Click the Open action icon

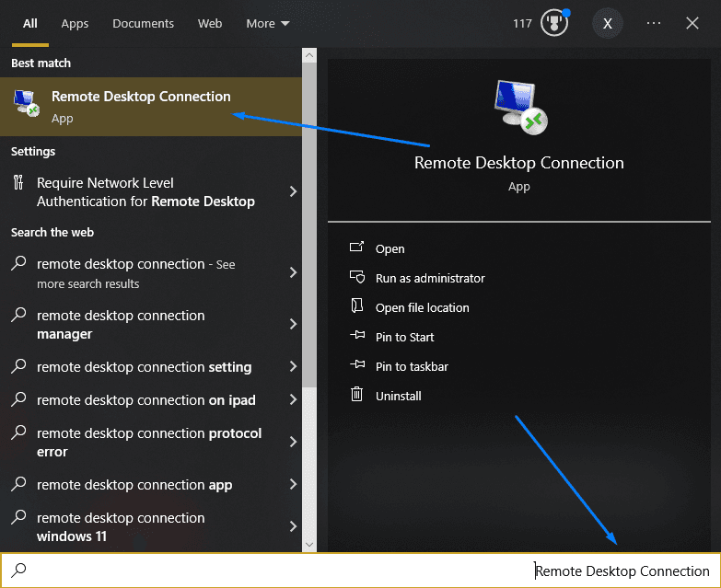357,248
